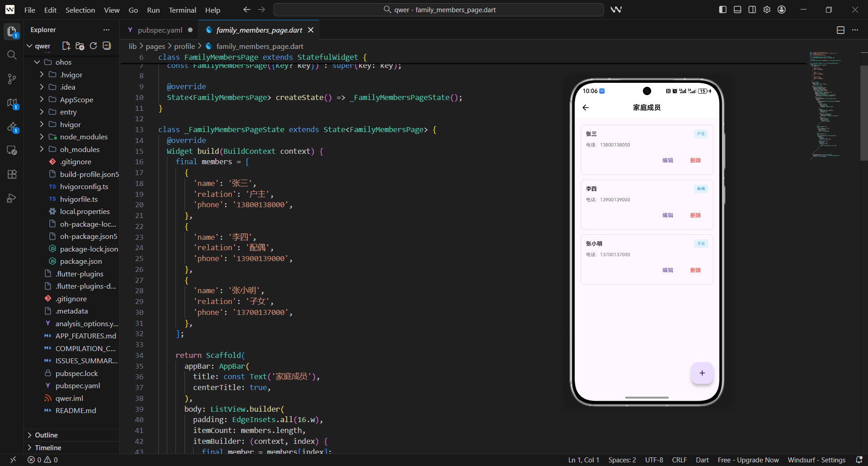Open the Windsurf logo next to search
The width and height of the screenshot is (868, 466).
tap(616, 10)
